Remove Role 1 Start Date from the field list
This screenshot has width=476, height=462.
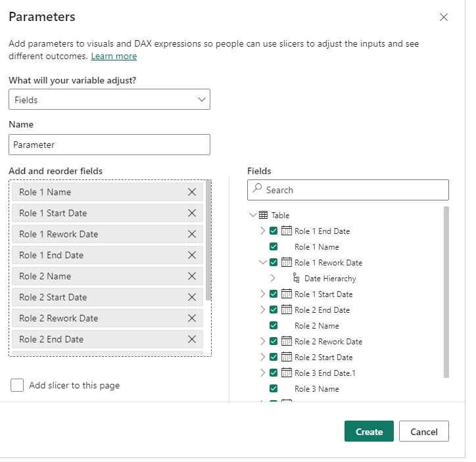pyautogui.click(x=192, y=213)
